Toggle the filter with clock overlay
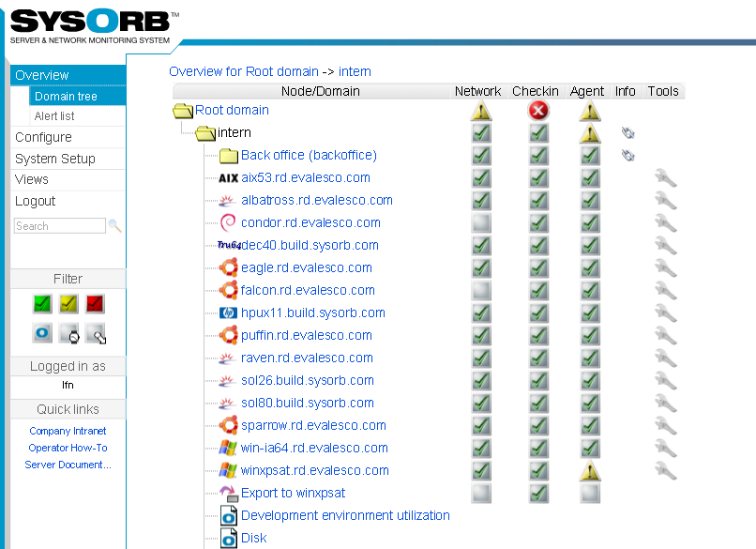756x549 pixels. (69, 333)
